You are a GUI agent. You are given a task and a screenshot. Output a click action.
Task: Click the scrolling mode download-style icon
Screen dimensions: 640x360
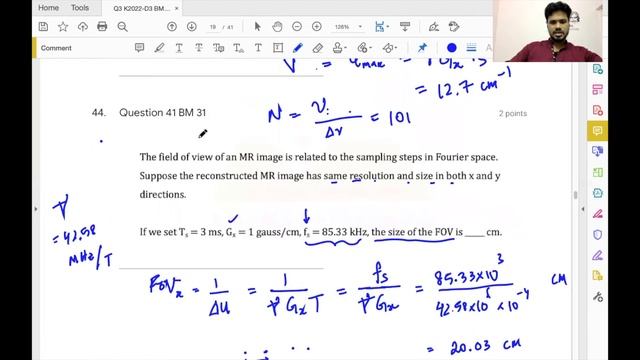tap(405, 27)
